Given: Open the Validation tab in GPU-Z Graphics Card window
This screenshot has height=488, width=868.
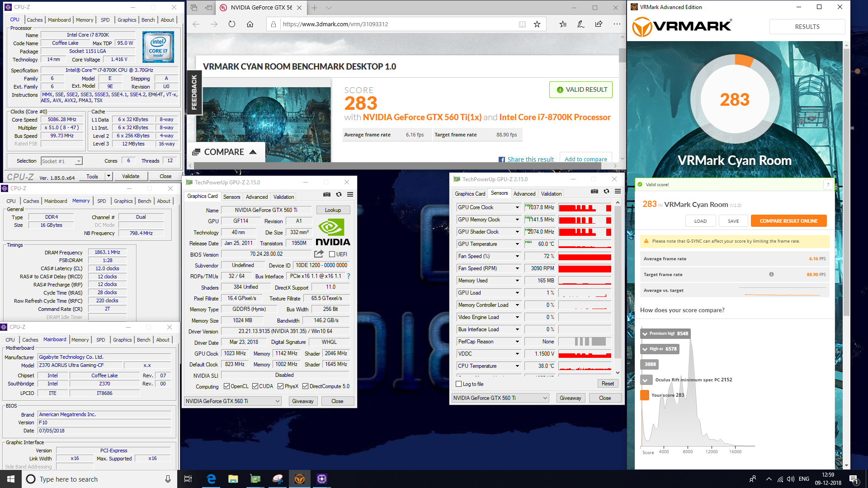Looking at the screenshot, I should (x=283, y=197).
